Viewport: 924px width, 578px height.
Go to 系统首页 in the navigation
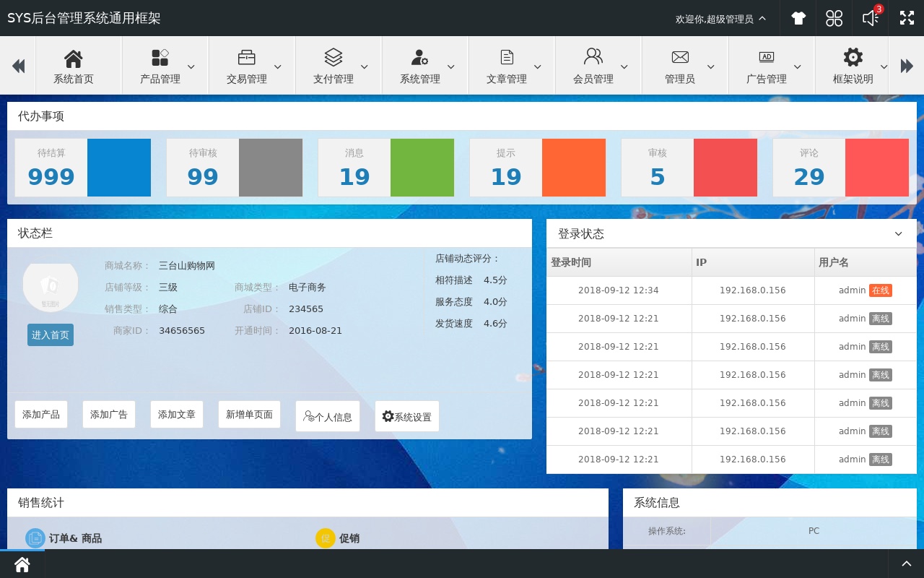74,66
